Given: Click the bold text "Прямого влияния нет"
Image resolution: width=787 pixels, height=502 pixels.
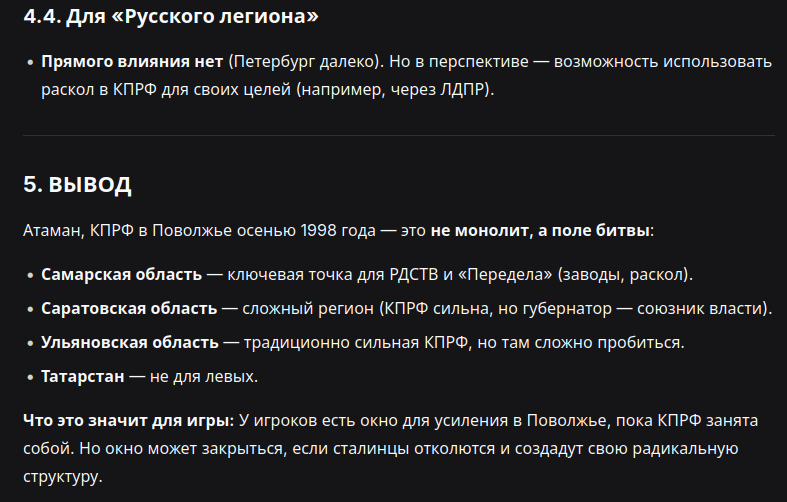Looking at the screenshot, I should pos(132,61).
